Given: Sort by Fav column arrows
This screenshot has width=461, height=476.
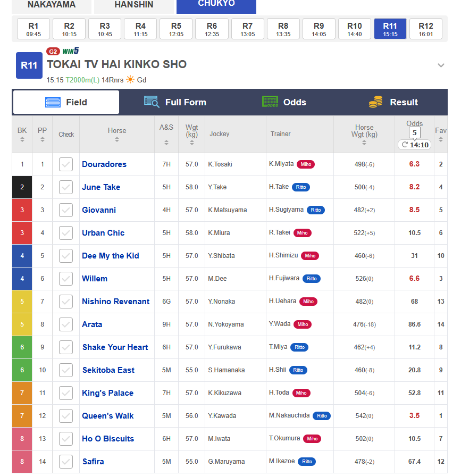Looking at the screenshot, I should click(x=441, y=140).
